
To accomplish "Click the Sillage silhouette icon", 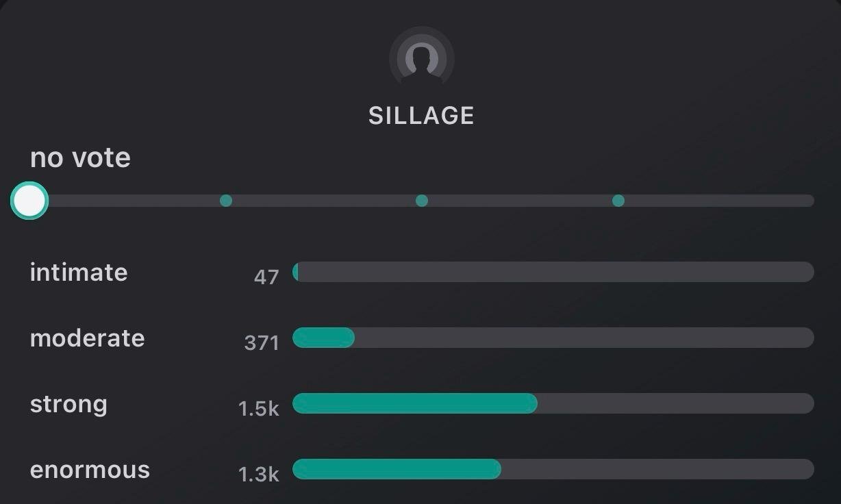I will [421, 59].
